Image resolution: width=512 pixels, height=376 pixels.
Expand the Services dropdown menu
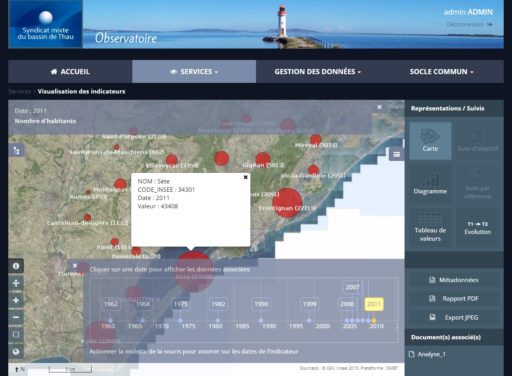point(194,71)
